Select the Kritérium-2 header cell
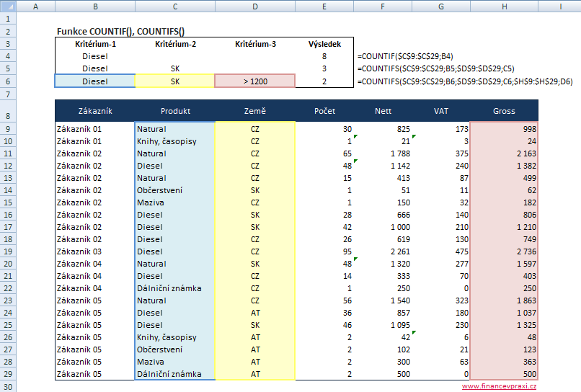The image size is (581, 392). [x=175, y=44]
